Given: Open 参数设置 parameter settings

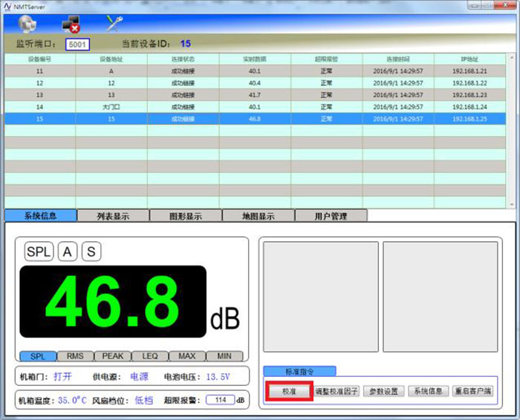Looking at the screenshot, I should [x=384, y=391].
